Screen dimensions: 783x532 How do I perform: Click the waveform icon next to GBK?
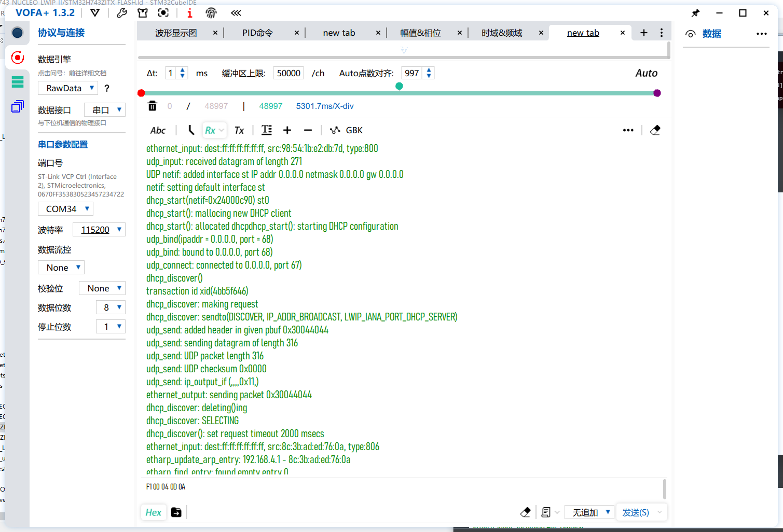click(x=335, y=130)
